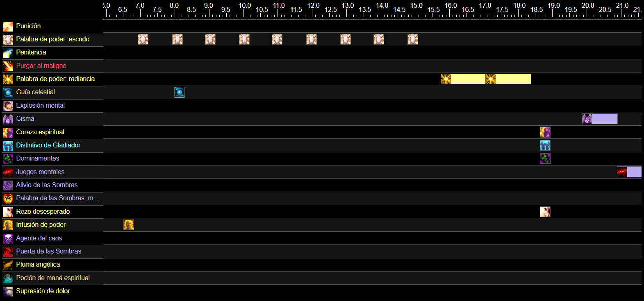Select the last shield cast just before 15.0
The height and width of the screenshot is (301, 644).
pos(413,39)
